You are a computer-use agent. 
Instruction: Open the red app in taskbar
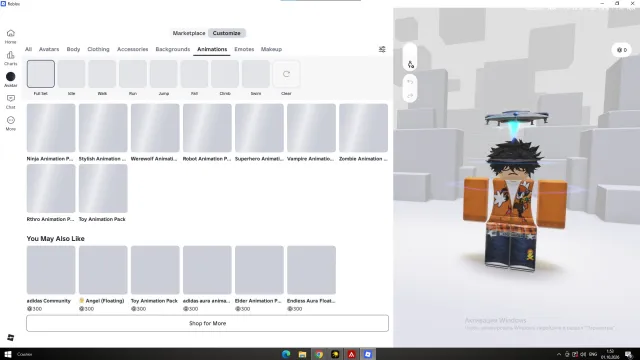[351, 354]
